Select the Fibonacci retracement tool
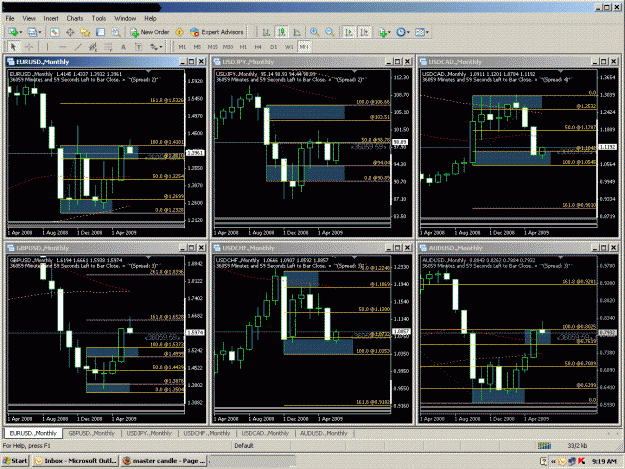Screen dimensions: 625x469 point(108,47)
